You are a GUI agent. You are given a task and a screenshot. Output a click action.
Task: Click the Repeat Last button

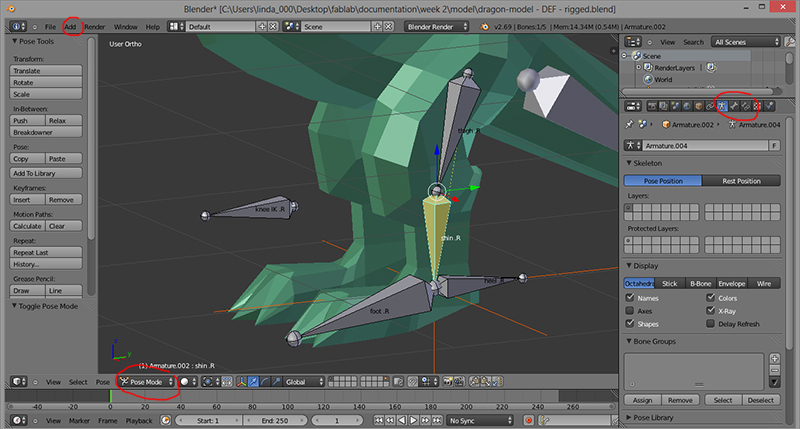point(46,252)
